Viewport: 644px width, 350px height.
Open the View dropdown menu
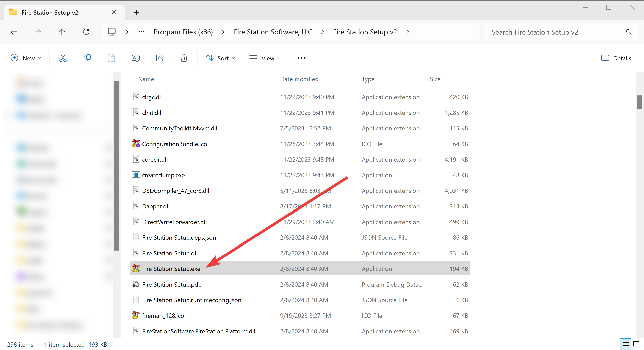click(265, 58)
